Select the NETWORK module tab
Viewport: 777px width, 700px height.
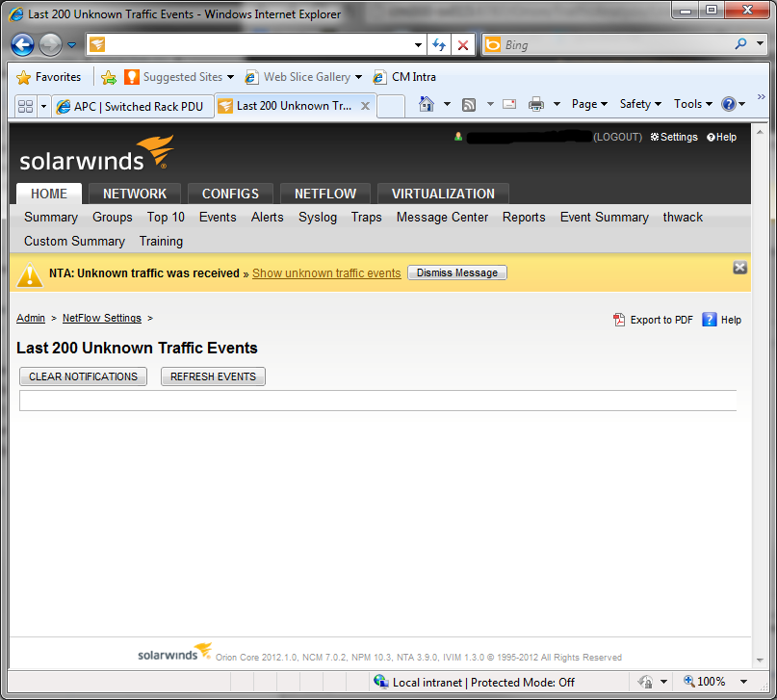(135, 194)
